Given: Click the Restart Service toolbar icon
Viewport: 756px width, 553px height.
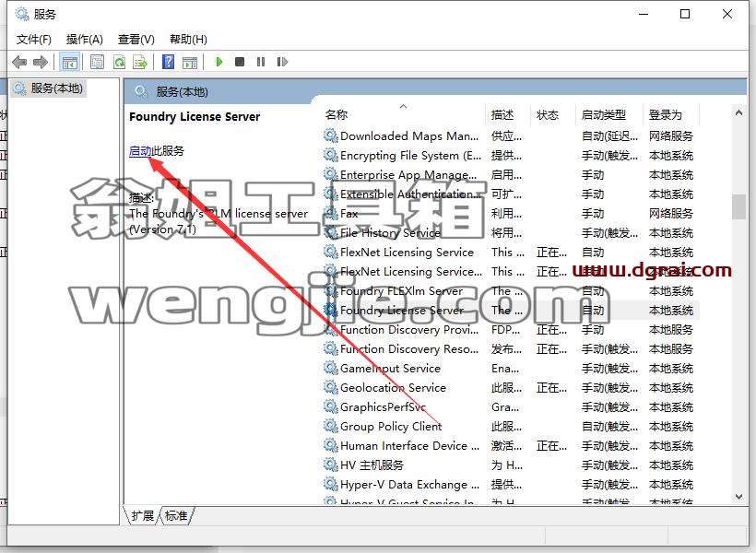Looking at the screenshot, I should click(x=282, y=62).
